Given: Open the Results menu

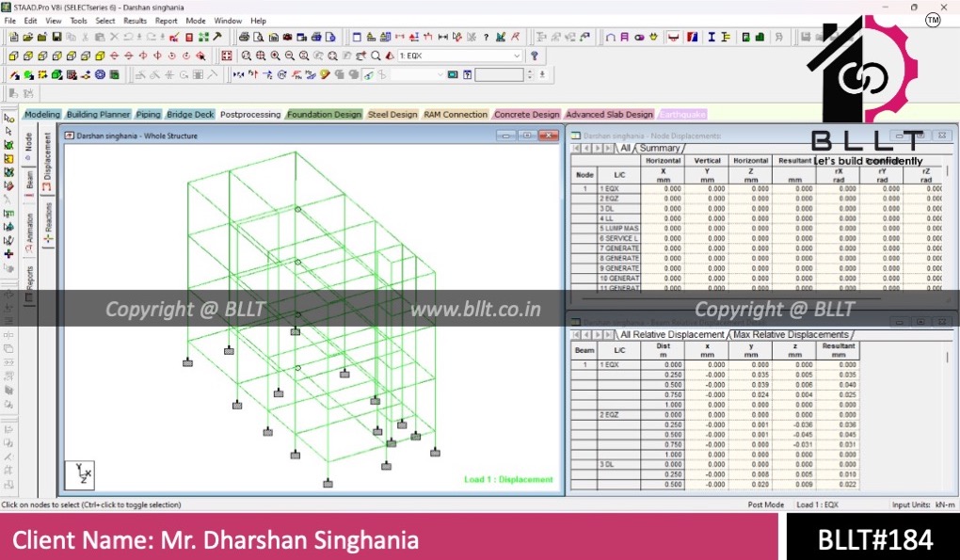Looking at the screenshot, I should [135, 20].
